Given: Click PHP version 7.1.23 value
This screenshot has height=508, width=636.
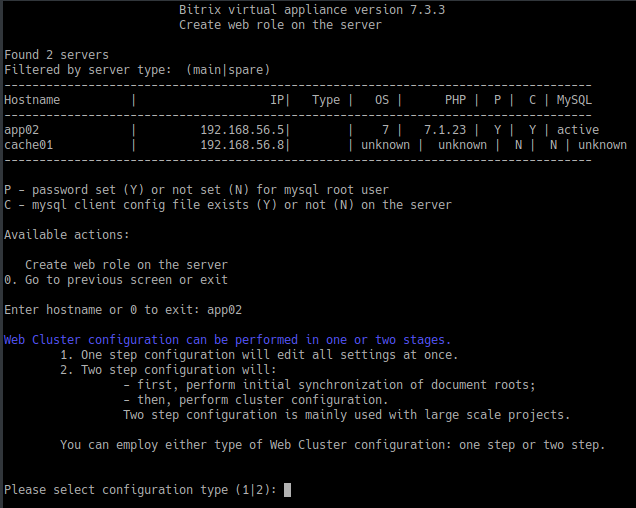Looking at the screenshot, I should pyautogui.click(x=445, y=130).
